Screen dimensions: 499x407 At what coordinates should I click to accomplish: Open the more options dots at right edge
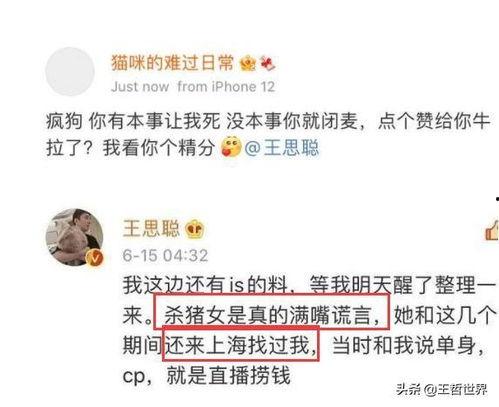pos(497,199)
